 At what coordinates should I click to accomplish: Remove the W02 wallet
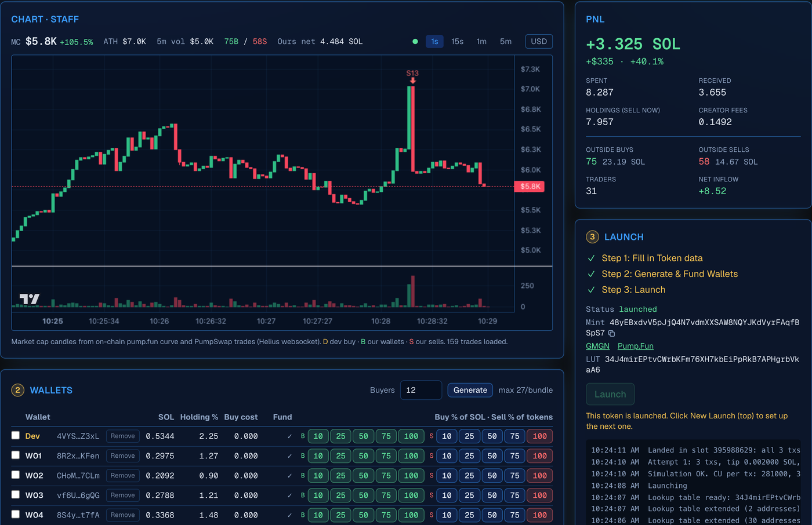click(123, 476)
